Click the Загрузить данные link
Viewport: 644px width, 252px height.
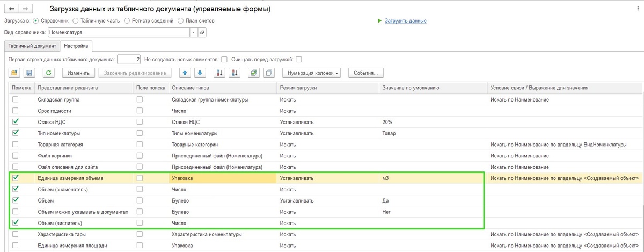(x=405, y=21)
